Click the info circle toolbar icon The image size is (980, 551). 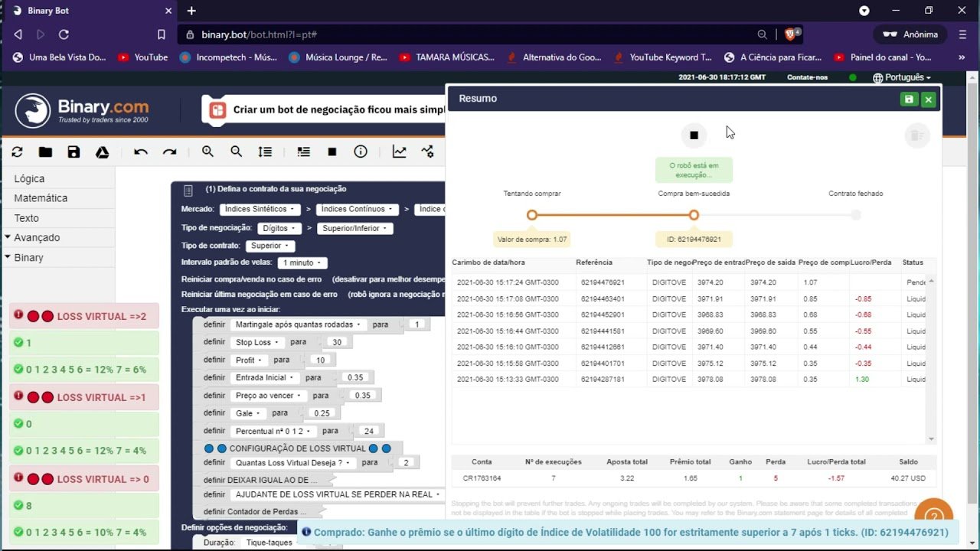(x=361, y=152)
